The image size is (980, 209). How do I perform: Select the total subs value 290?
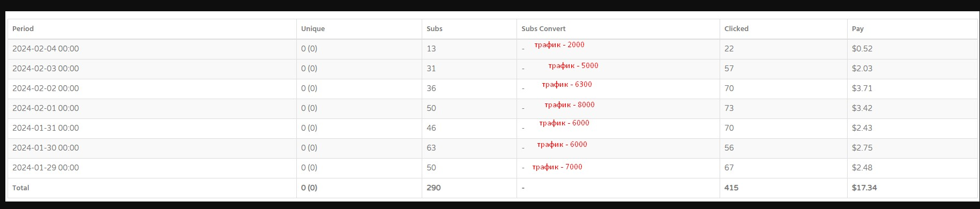[x=433, y=188]
